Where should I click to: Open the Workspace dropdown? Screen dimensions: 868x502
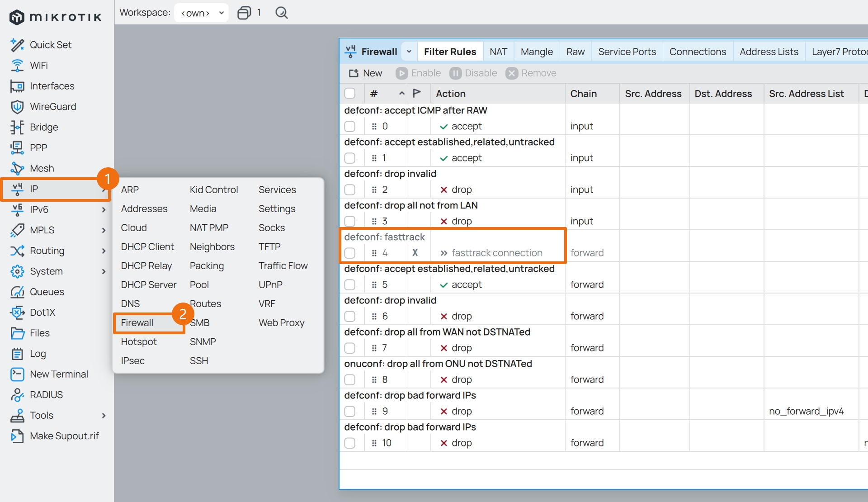(x=202, y=13)
